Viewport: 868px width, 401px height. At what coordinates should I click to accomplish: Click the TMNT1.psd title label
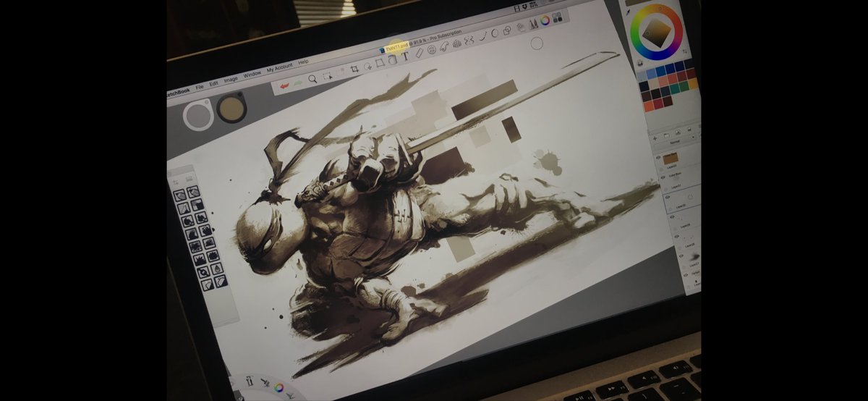click(x=398, y=47)
